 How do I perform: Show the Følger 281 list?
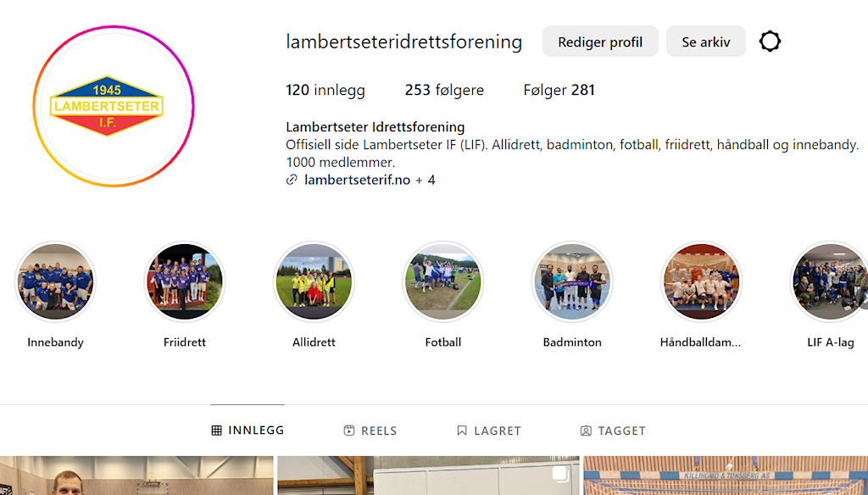coord(559,90)
